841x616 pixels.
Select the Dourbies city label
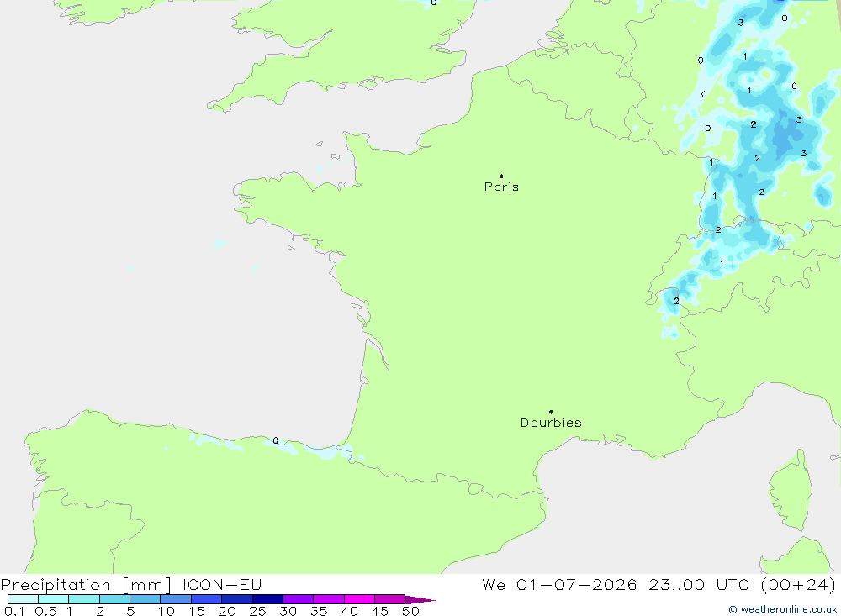point(551,423)
